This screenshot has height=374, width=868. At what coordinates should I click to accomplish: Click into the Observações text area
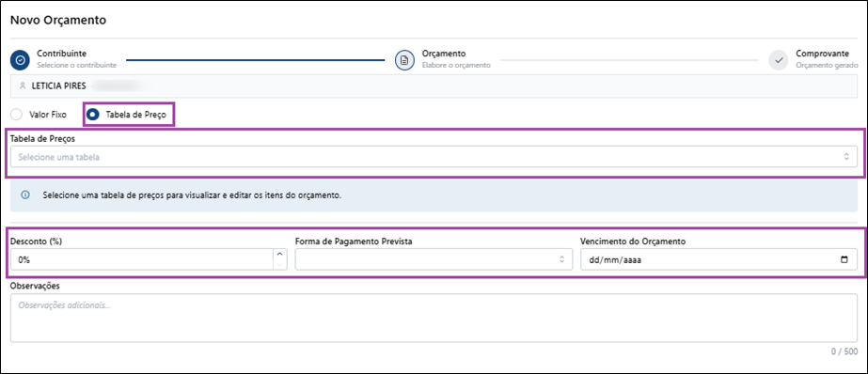tap(434, 319)
